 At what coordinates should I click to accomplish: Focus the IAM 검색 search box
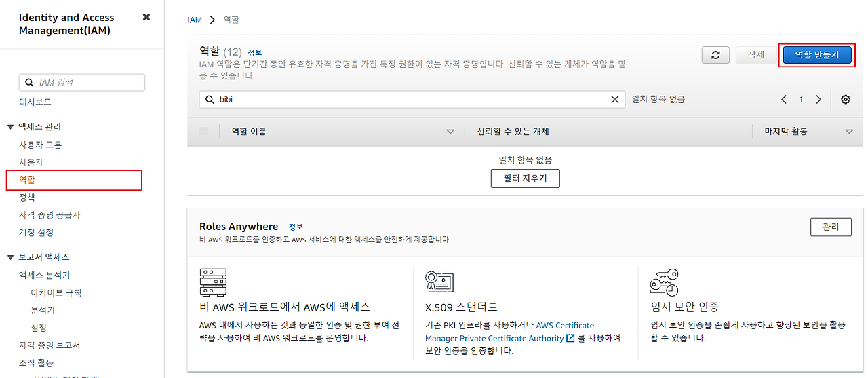click(x=82, y=82)
